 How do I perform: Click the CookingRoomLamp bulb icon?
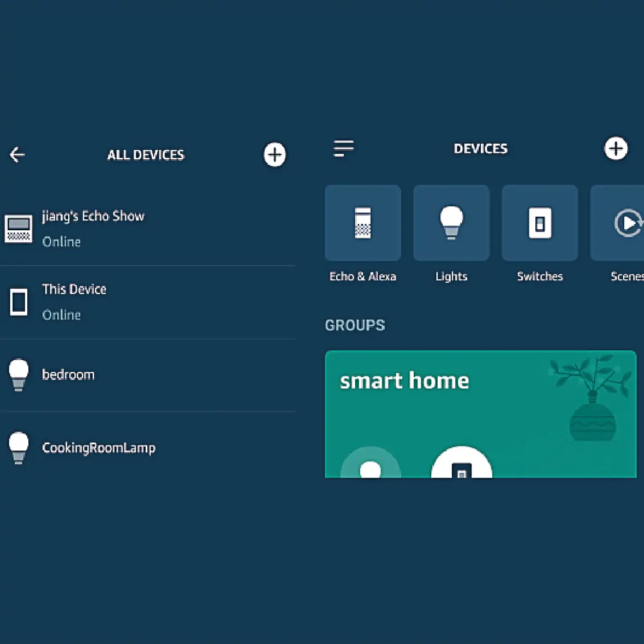tap(19, 448)
